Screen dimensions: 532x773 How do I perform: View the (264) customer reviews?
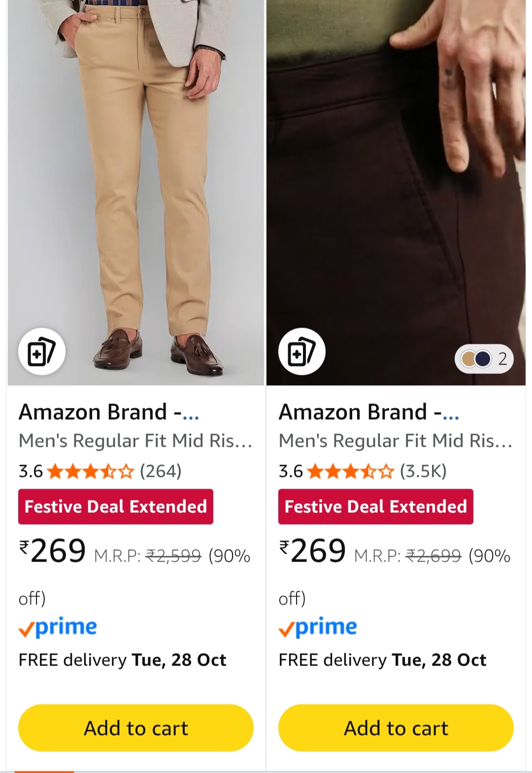click(161, 471)
